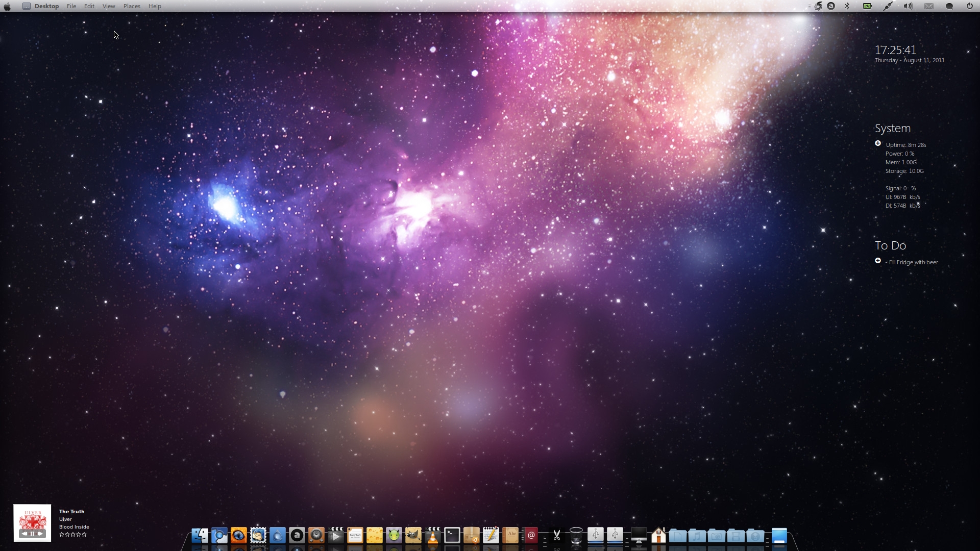Open the Abc dictionary book icon
This screenshot has width=980, height=551.
[510, 535]
